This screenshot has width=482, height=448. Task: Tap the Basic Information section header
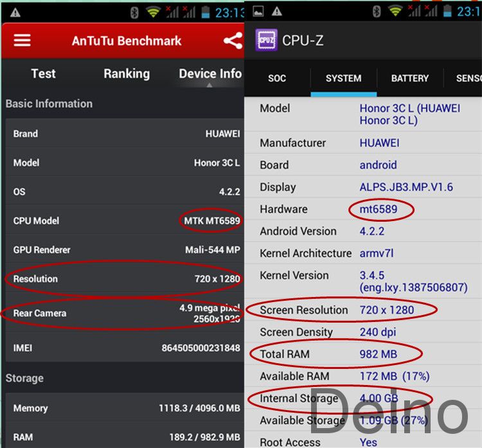[x=49, y=103]
